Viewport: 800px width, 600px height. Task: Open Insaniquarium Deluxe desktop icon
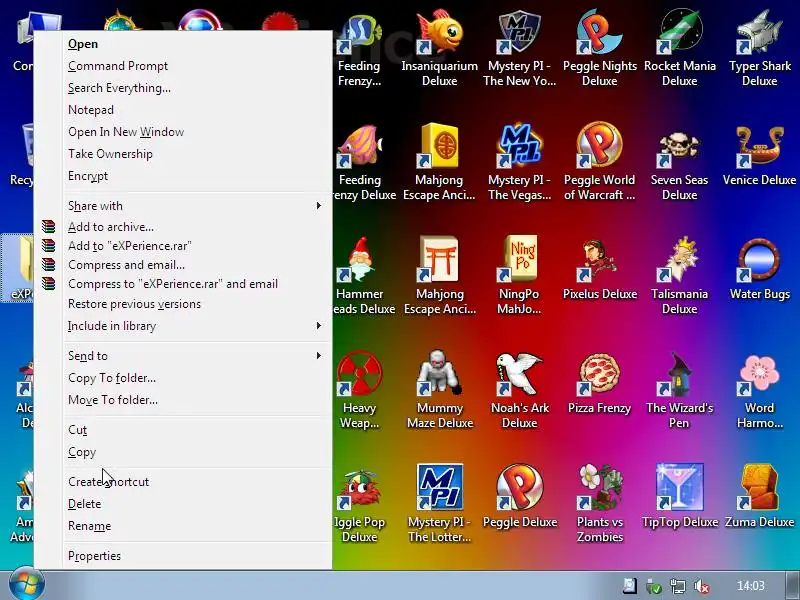(x=439, y=33)
